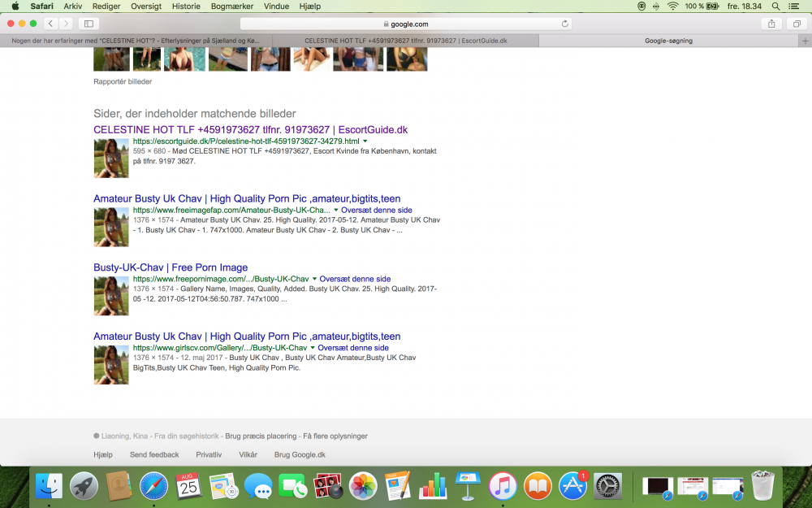
Task: Open the Bogmærker menu
Action: click(x=232, y=7)
